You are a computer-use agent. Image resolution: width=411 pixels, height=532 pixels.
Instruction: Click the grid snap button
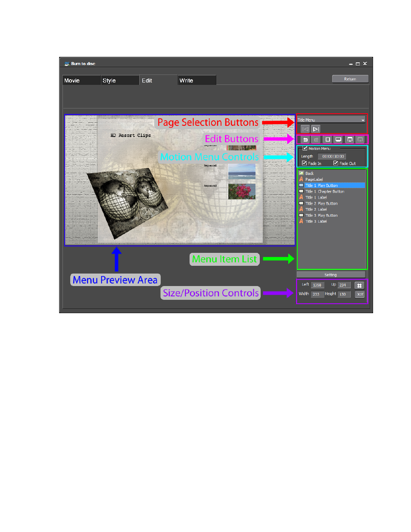(x=359, y=285)
